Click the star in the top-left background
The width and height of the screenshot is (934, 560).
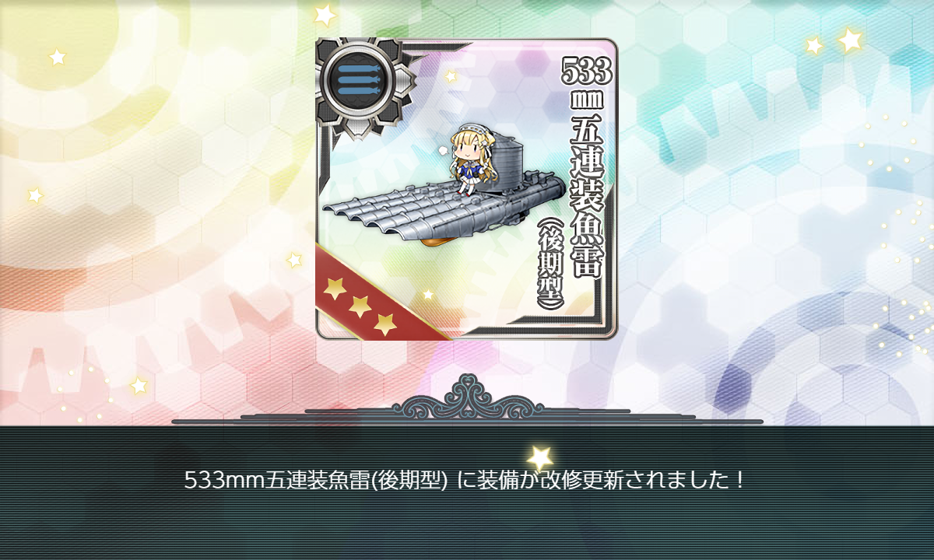(x=58, y=57)
